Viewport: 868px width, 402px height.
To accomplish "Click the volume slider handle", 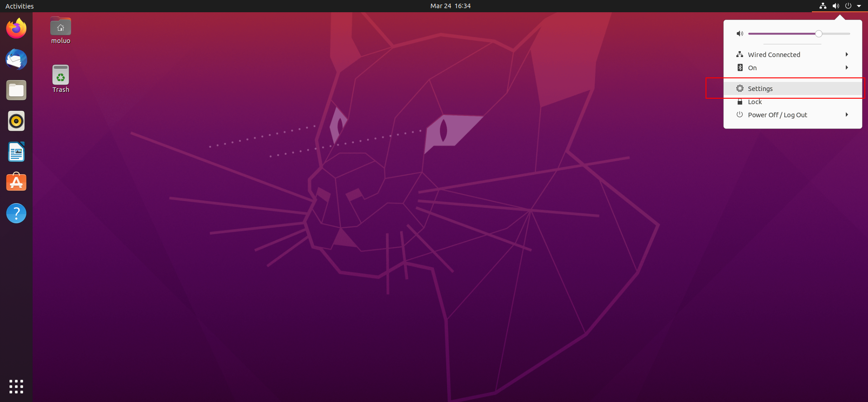I will [819, 33].
